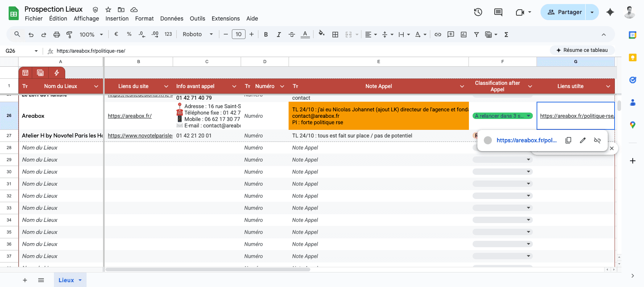644x287 pixels.
Task: Edit link pencil icon in popup
Action: pos(583,140)
